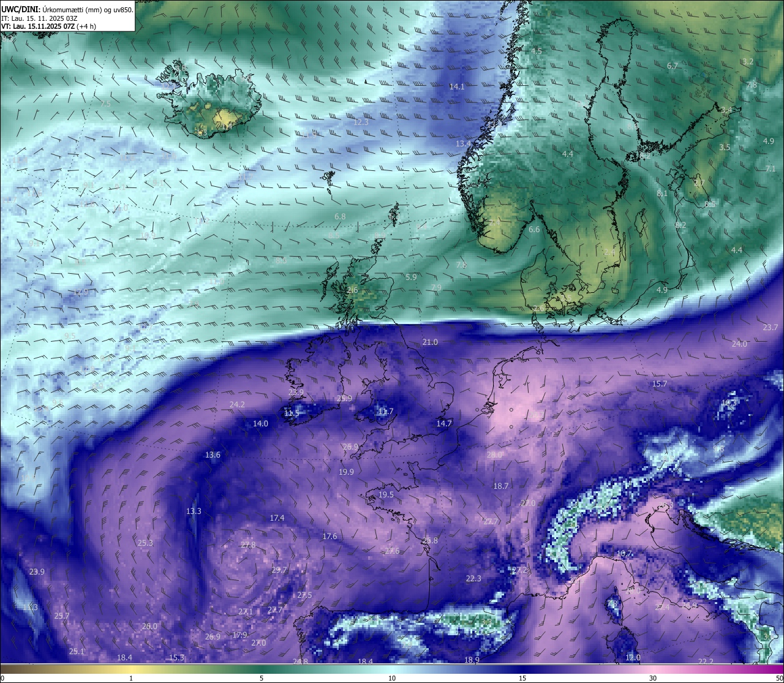Click the 23.7 value at the right edge

click(771, 328)
